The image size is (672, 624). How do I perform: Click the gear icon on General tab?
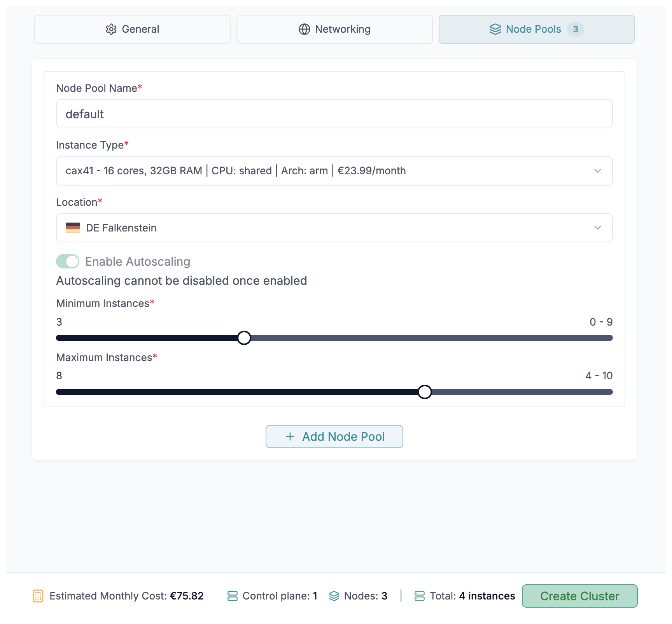pos(111,29)
